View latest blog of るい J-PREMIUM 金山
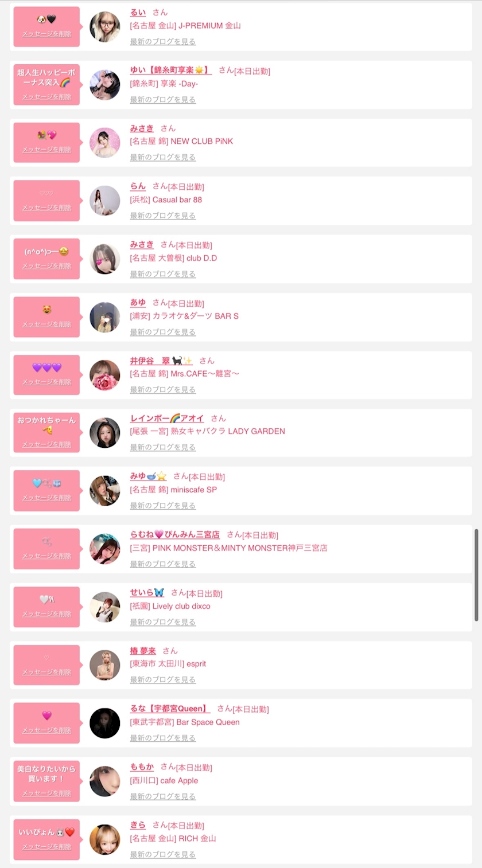 click(x=163, y=41)
